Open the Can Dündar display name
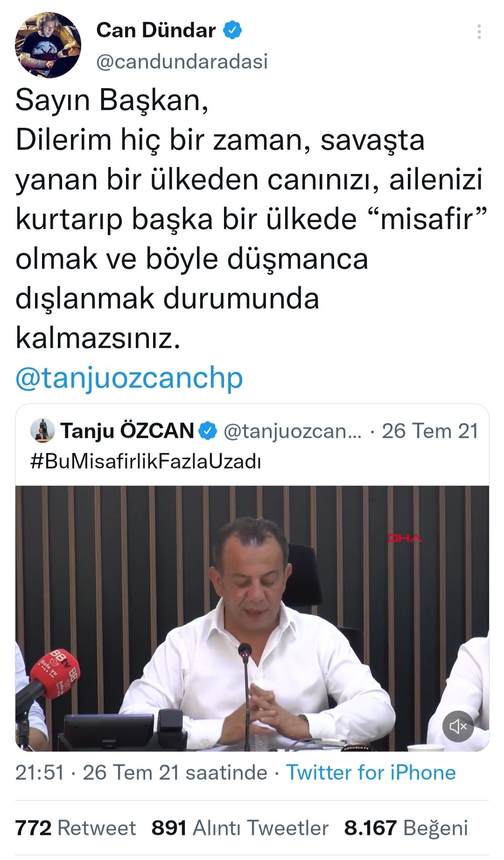This screenshot has height=860, width=504. click(x=156, y=30)
